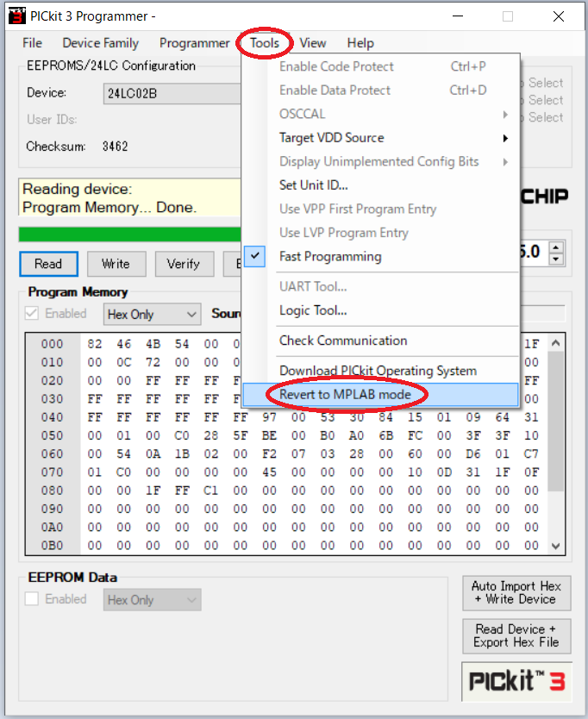Choose Check Communication from Tools menu
This screenshot has width=588, height=719.
pos(343,341)
